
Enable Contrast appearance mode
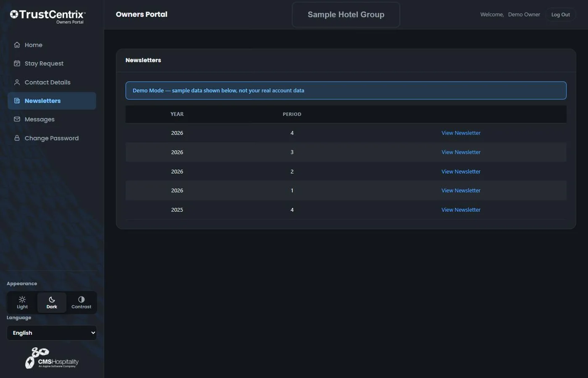tap(81, 302)
